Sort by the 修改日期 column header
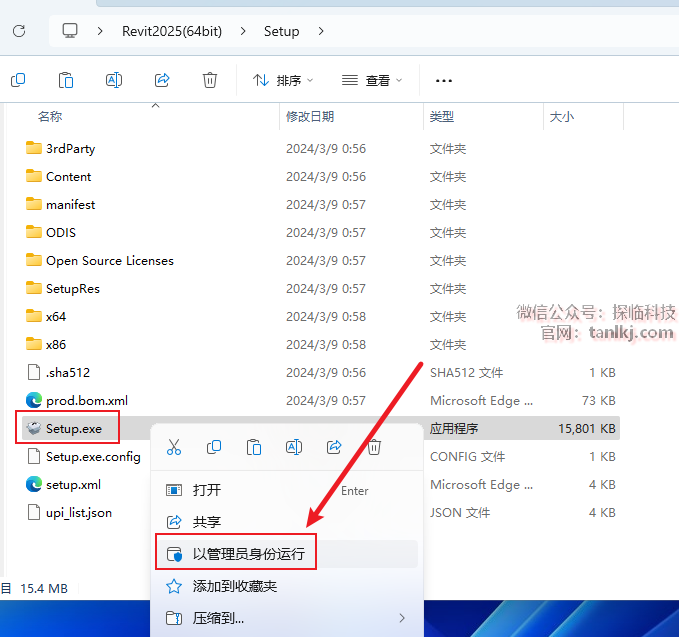 pos(310,117)
